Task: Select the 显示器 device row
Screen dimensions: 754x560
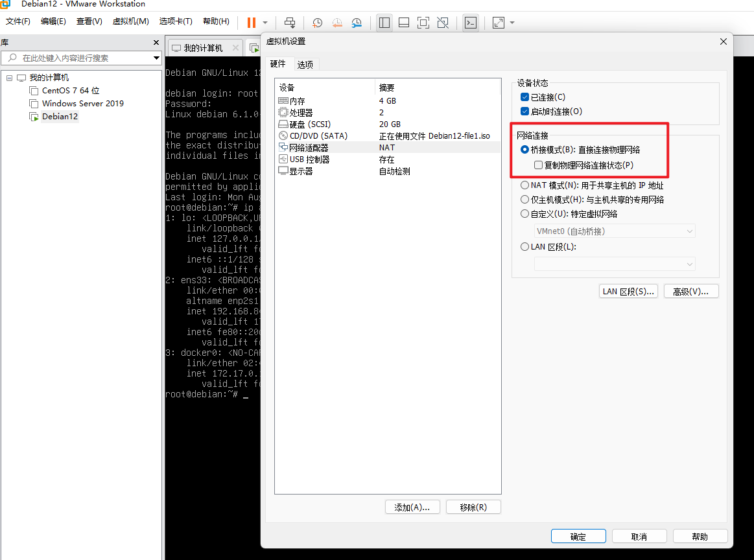Action: click(x=388, y=171)
